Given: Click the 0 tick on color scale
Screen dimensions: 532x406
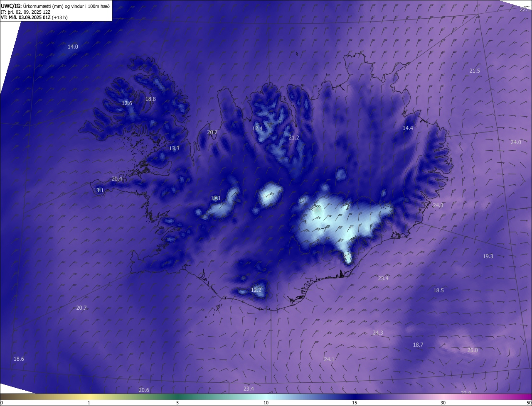Looking at the screenshot, I should point(2,403).
